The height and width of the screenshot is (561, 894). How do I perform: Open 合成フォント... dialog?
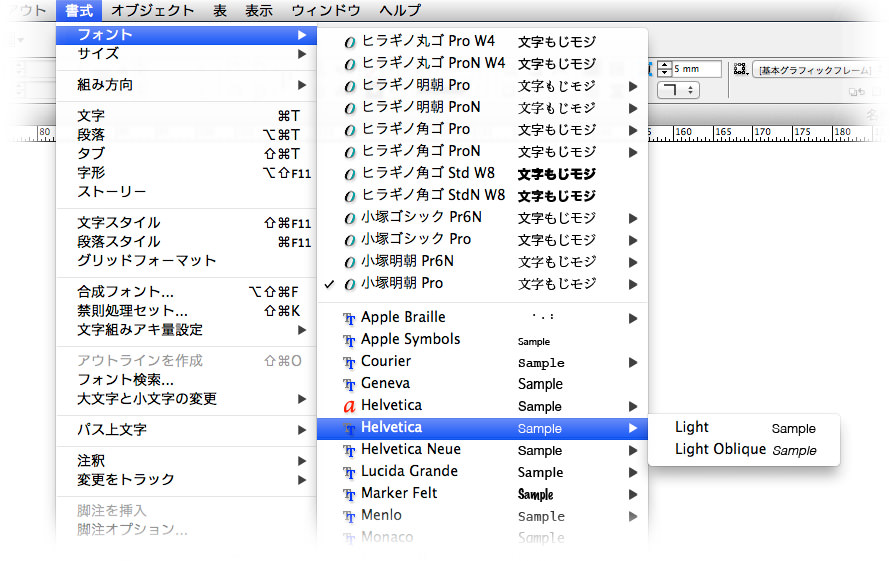(186, 292)
